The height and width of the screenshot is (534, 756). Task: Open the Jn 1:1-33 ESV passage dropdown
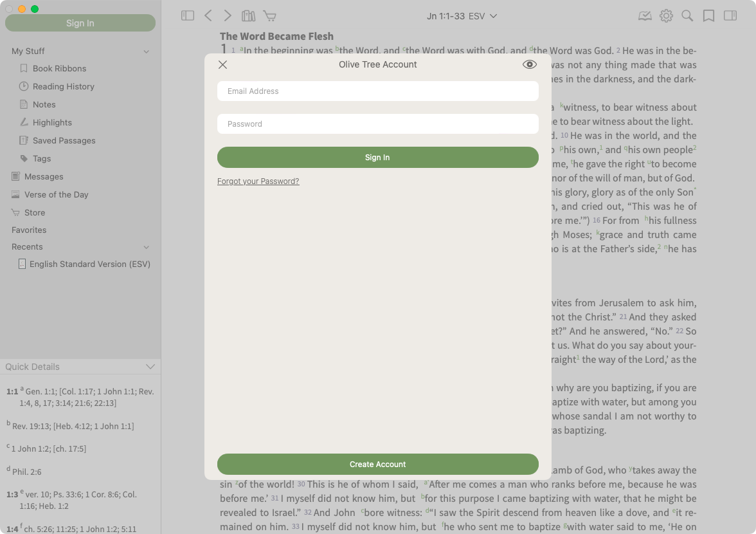(x=462, y=16)
